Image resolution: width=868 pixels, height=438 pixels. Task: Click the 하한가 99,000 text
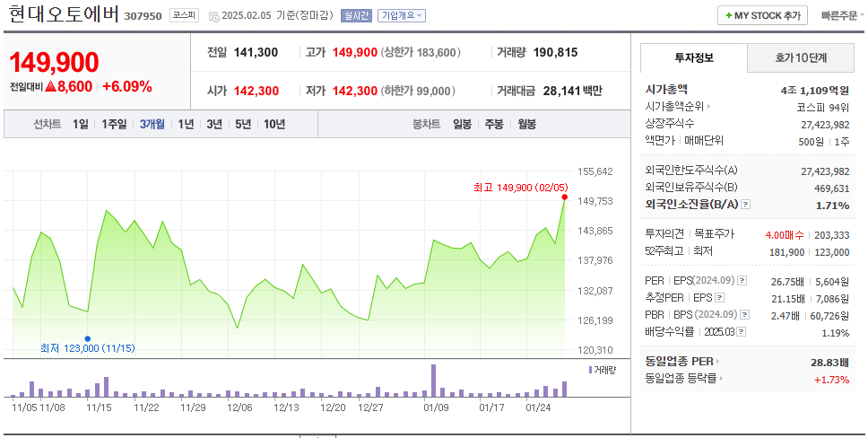tap(418, 91)
